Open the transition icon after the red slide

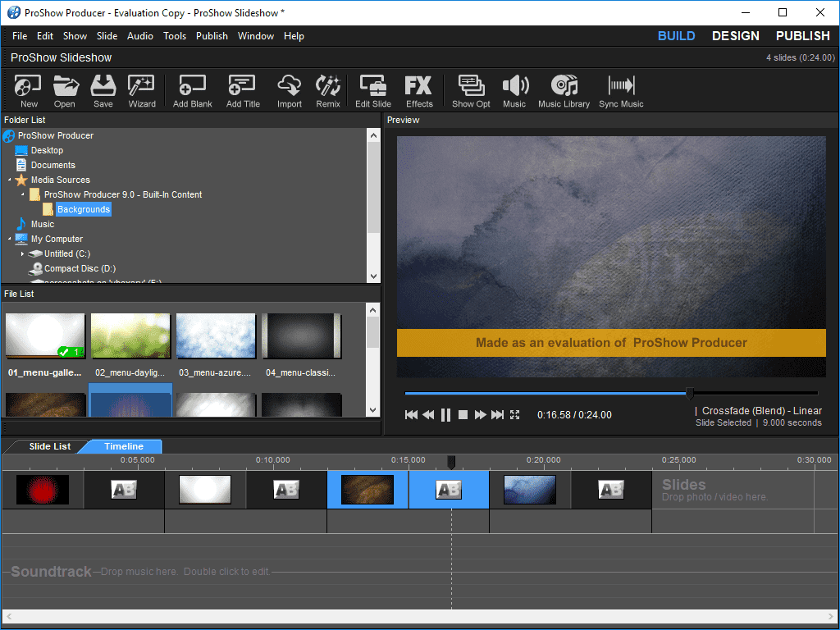point(124,490)
